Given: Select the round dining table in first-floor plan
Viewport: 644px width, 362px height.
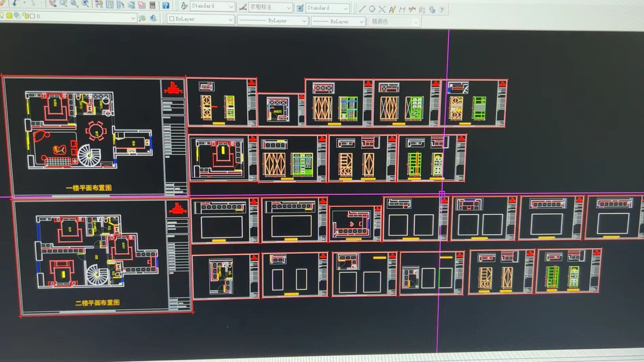Looking at the screenshot, I should [96, 130].
